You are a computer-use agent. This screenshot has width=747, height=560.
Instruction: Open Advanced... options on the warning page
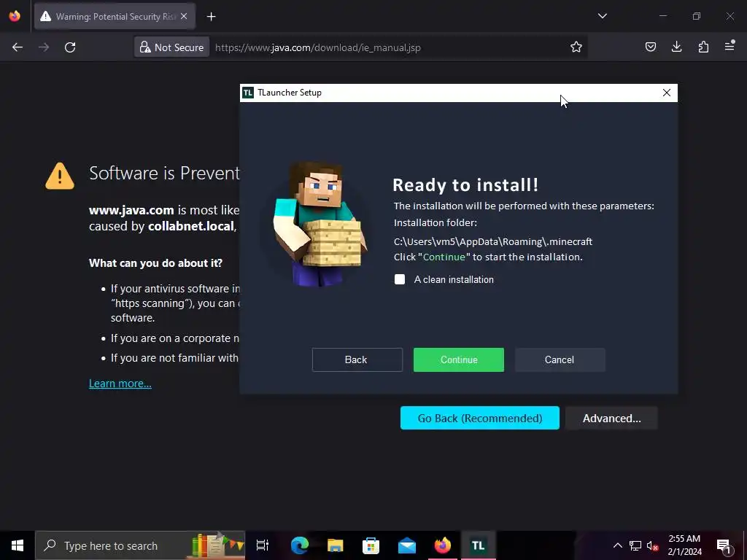[x=612, y=418]
